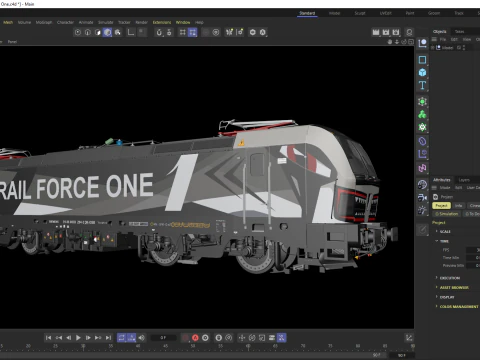Switch to the Layers tab

464,180
